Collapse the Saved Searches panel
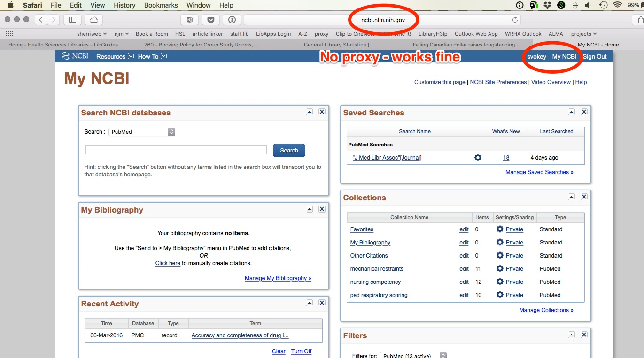 click(x=571, y=112)
